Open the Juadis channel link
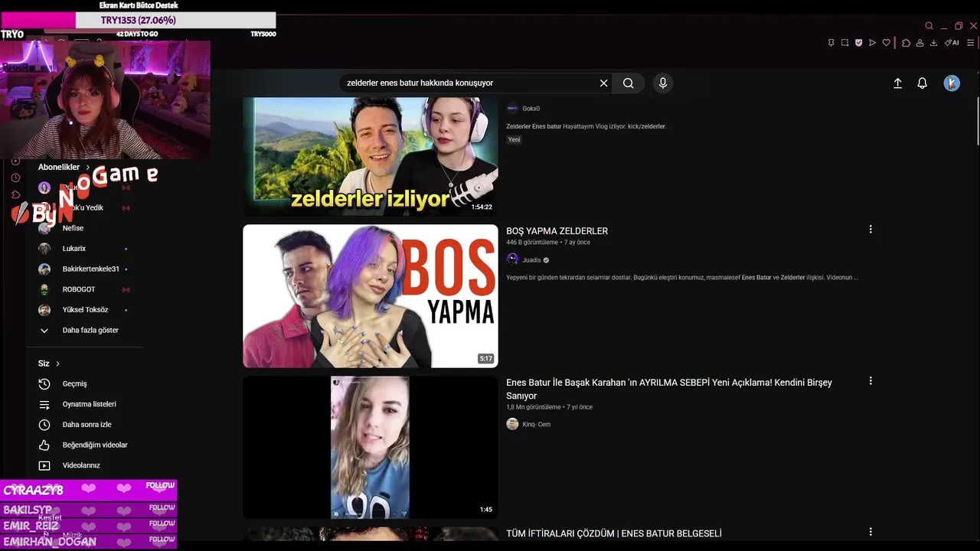 [531, 260]
